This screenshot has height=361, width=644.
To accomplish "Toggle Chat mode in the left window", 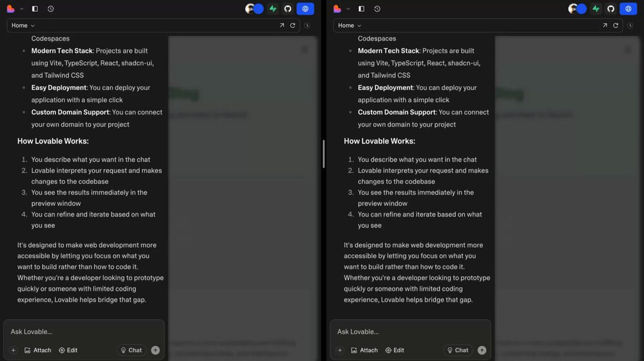I will click(x=131, y=350).
